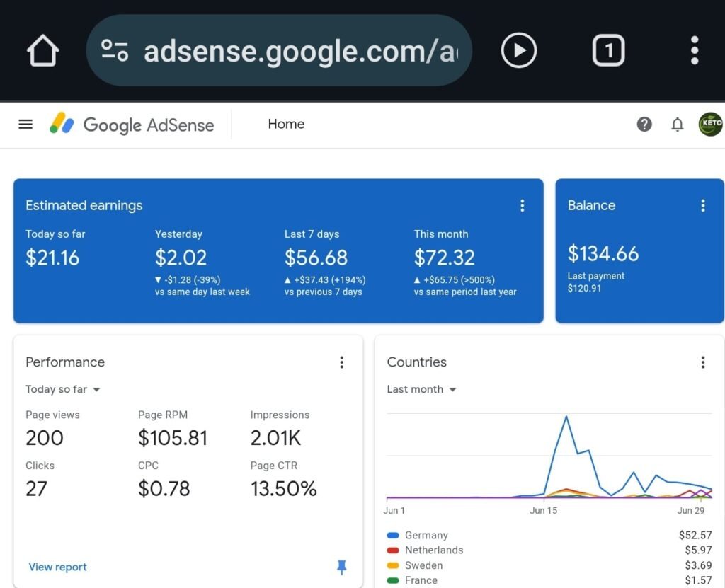This screenshot has width=725, height=588.
Task: Click the Performance card title
Action: pos(65,362)
